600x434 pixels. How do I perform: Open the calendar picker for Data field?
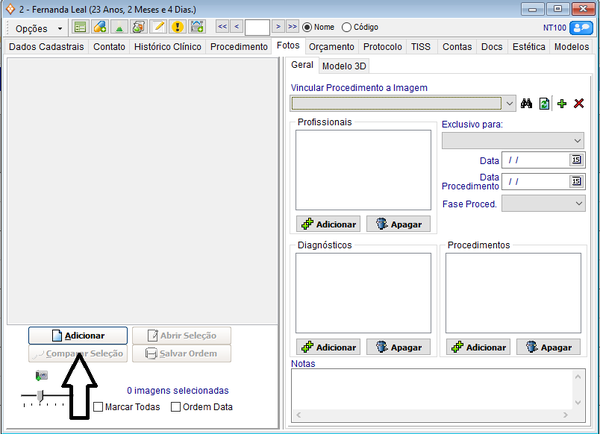576,159
